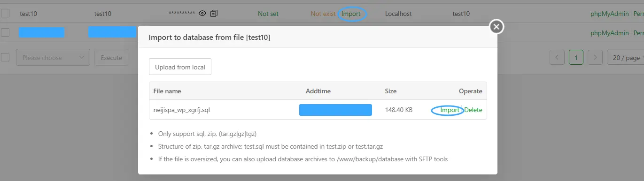Viewport: 644px width, 181px height.
Task: Delete the neijispa_wp_xgrfj.sql backup
Action: (473, 110)
